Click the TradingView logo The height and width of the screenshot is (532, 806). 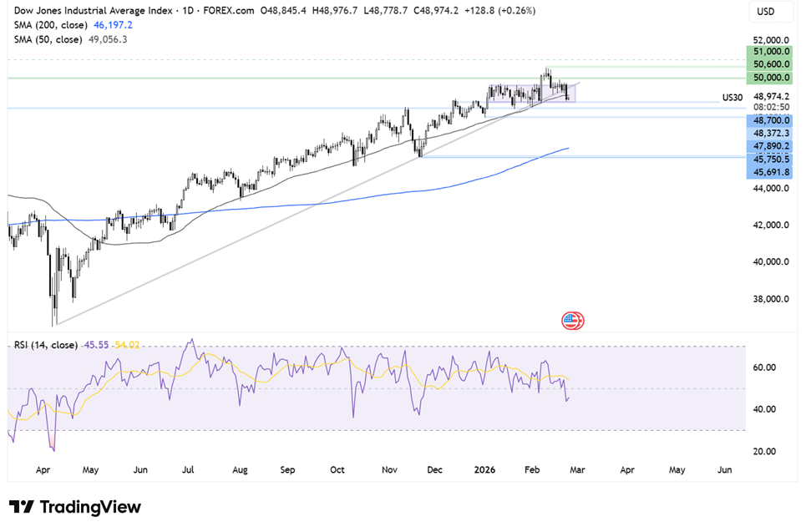point(75,507)
